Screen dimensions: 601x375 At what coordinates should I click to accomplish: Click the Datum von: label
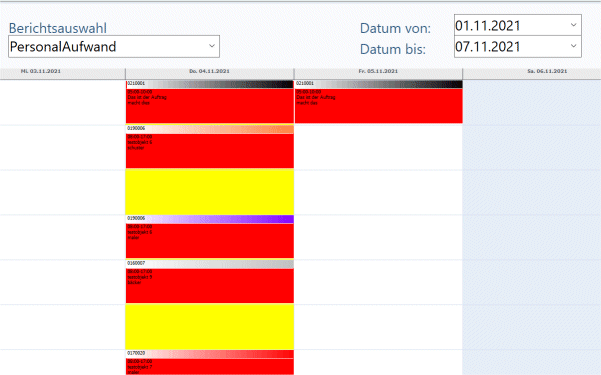point(395,28)
